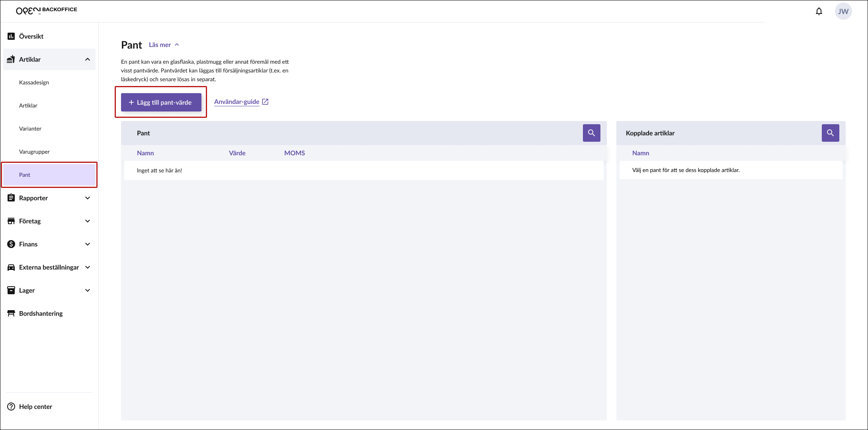Click the Lager archive box icon

pos(11,290)
